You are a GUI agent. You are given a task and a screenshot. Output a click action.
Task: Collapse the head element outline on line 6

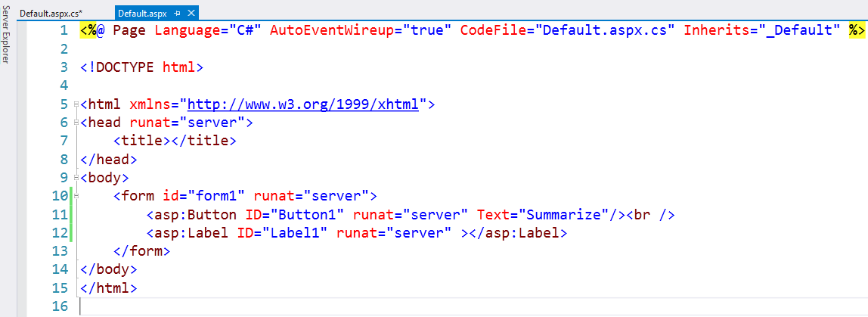76,122
